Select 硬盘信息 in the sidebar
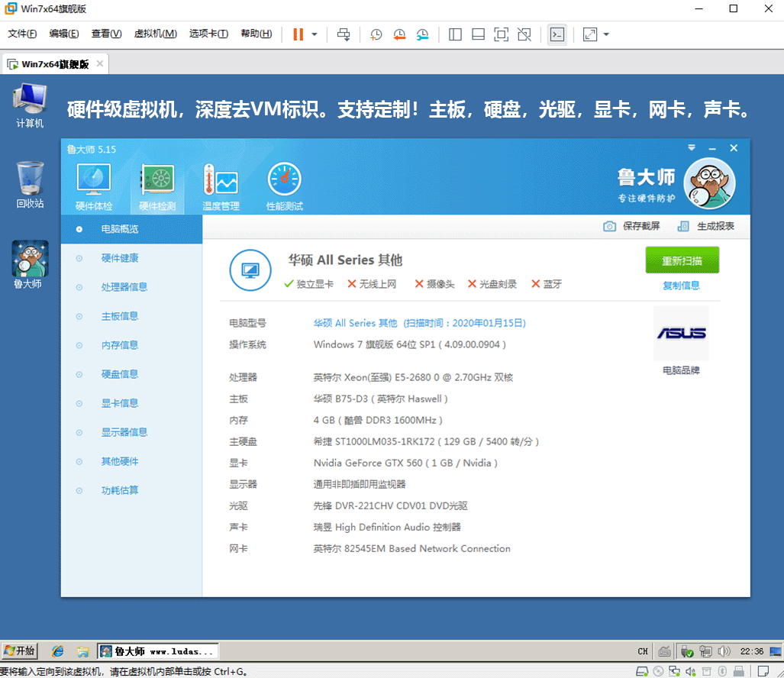Screen dimensions: 784x678 click(x=131, y=374)
